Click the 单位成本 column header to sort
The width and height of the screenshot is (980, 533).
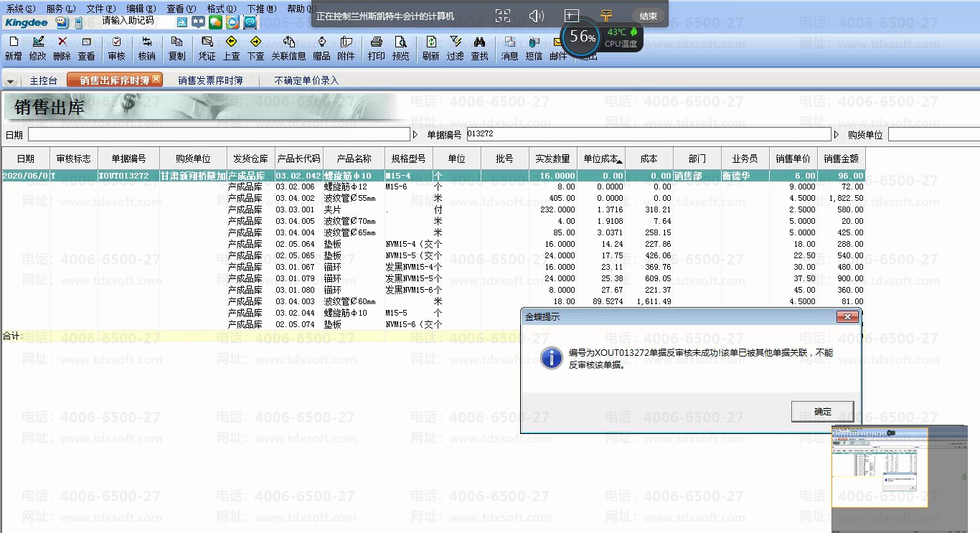(602, 159)
